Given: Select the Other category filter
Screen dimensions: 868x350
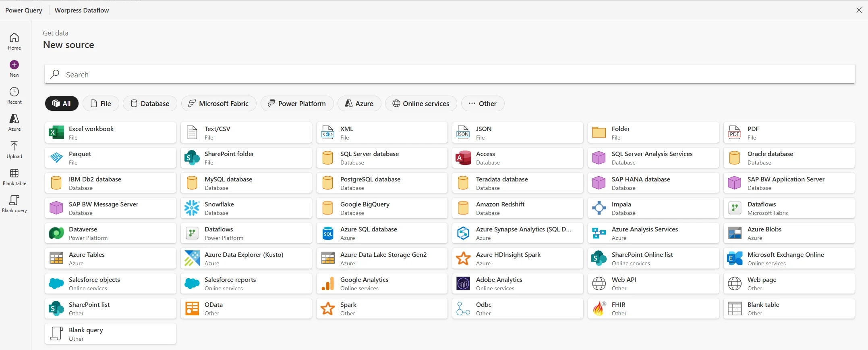Looking at the screenshot, I should 483,104.
